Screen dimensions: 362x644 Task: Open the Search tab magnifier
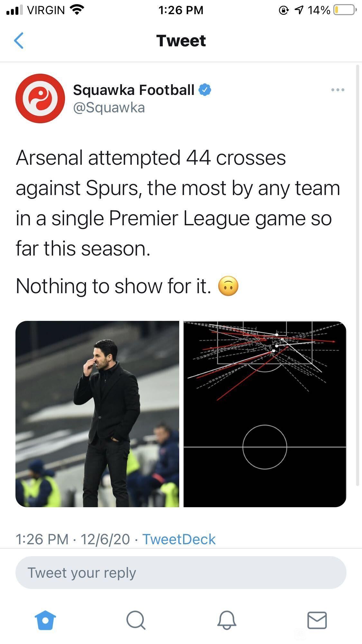136,620
